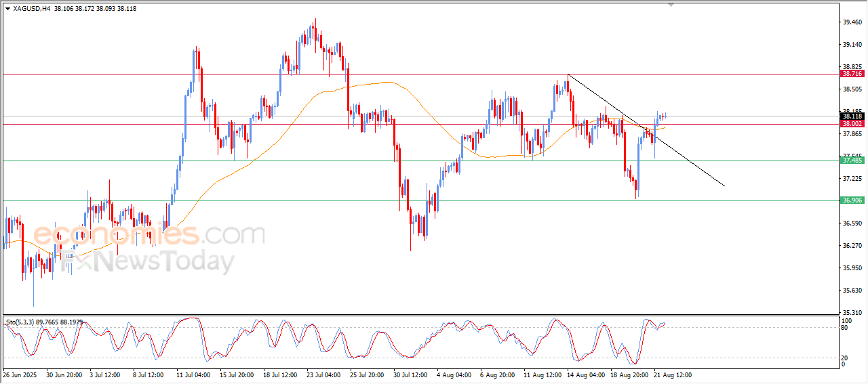This screenshot has height=384, width=868.
Task: Click the 36.270 price axis label
Action: pos(852,246)
